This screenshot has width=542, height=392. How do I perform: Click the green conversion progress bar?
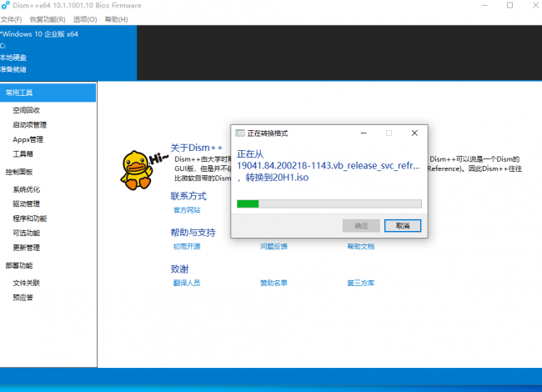(329, 204)
